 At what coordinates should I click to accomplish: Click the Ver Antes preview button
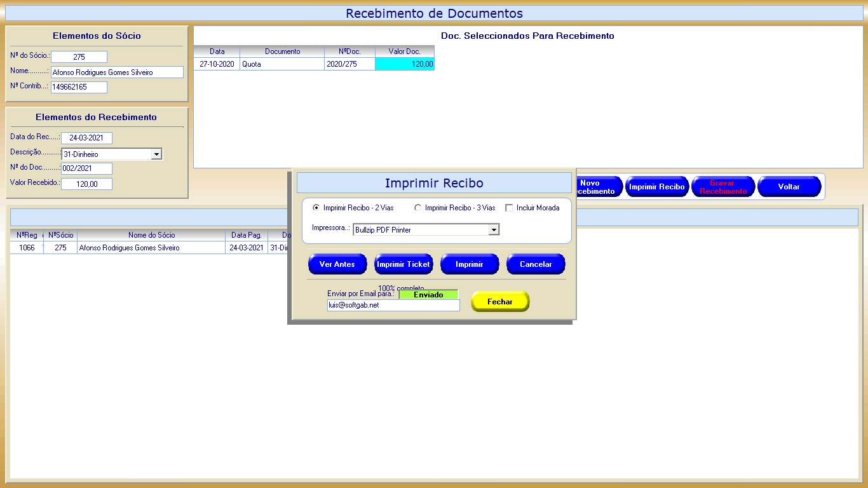pos(337,264)
